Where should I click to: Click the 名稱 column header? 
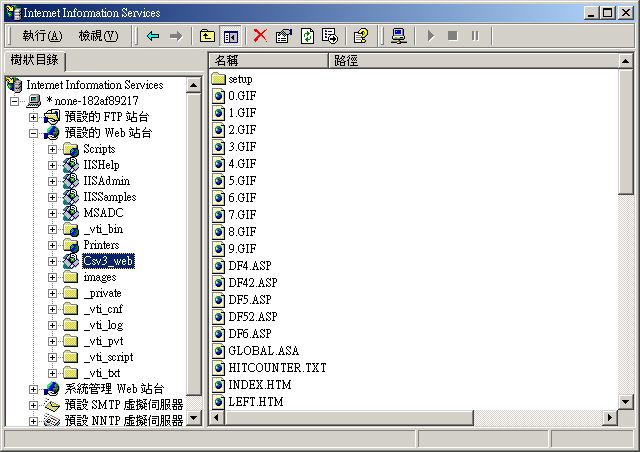[269, 61]
